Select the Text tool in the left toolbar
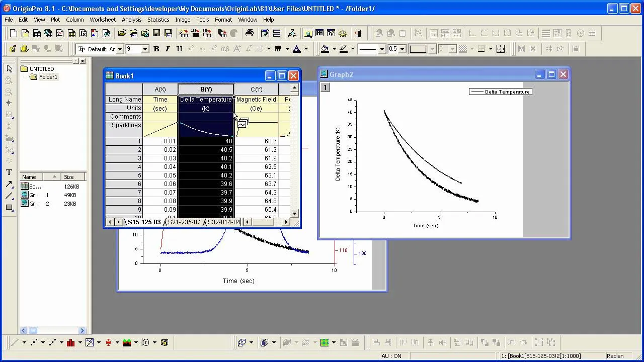This screenshot has width=644, height=362. pos(9,172)
